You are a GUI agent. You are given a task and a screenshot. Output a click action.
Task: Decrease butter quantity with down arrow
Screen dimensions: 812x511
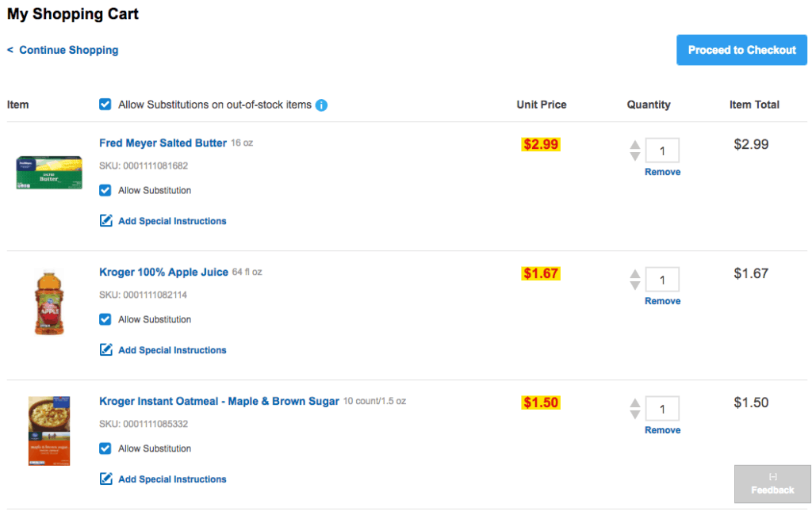tap(635, 156)
